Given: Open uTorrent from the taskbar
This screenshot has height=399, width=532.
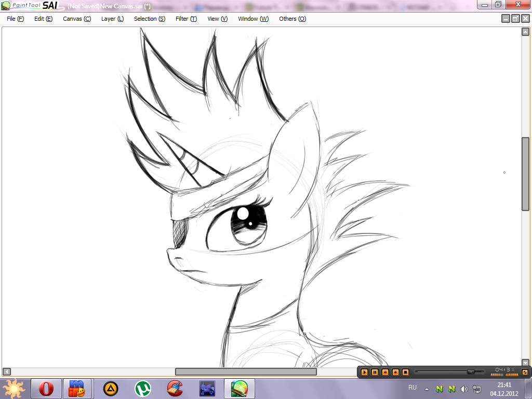Looking at the screenshot, I should point(143,389).
